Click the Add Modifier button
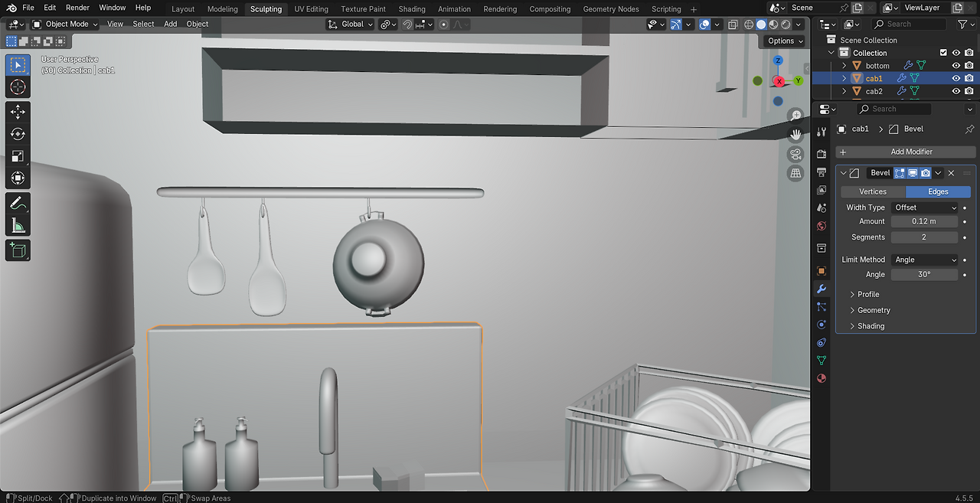 tap(906, 152)
